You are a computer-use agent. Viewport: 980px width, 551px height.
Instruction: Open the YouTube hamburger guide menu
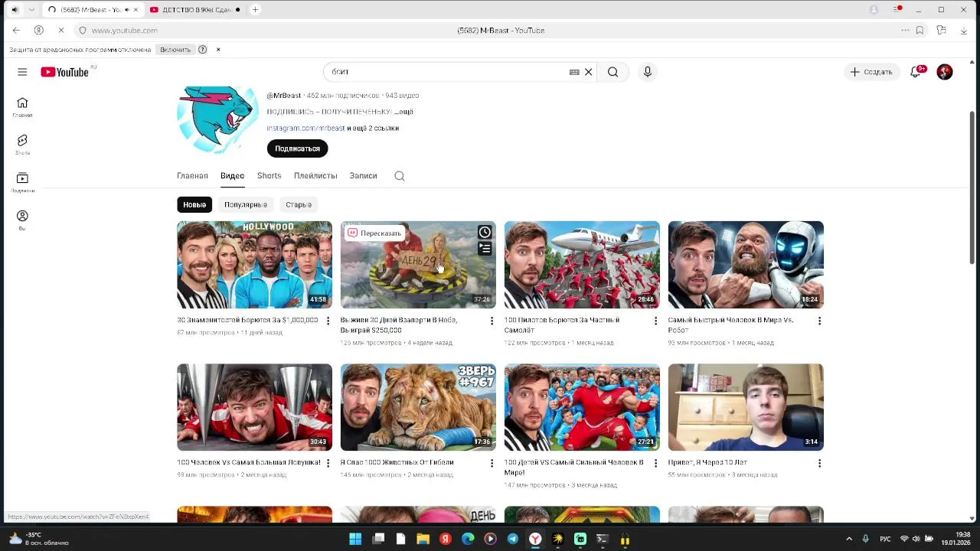(22, 72)
